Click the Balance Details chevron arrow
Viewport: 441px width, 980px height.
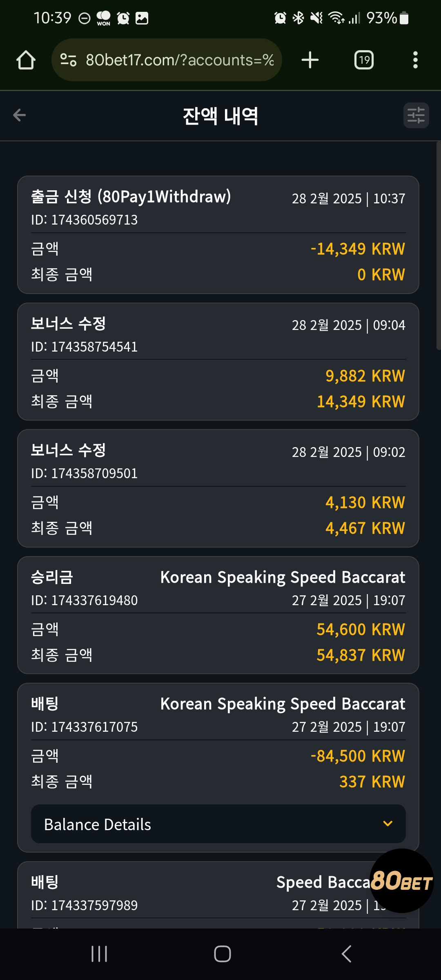click(388, 824)
